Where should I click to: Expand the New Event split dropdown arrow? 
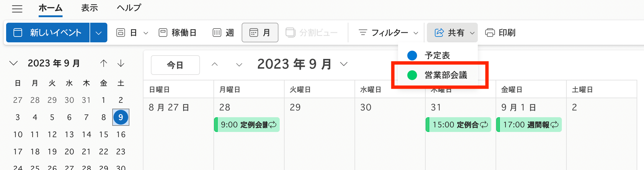click(98, 33)
